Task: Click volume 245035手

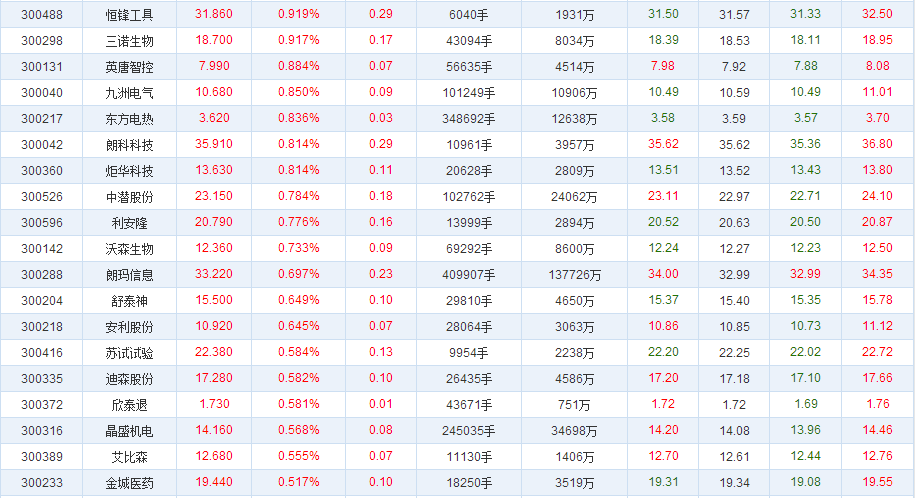Action: pyautogui.click(x=469, y=431)
